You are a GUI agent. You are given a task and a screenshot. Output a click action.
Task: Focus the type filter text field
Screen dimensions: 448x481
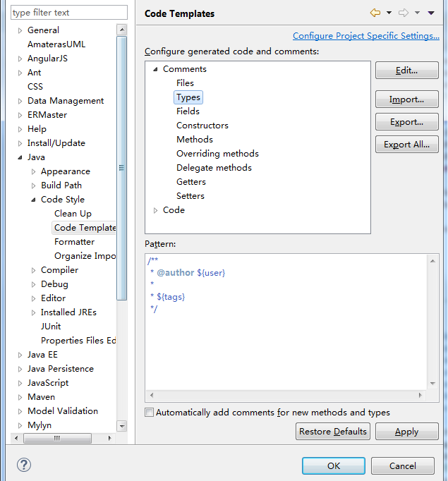pos(69,13)
